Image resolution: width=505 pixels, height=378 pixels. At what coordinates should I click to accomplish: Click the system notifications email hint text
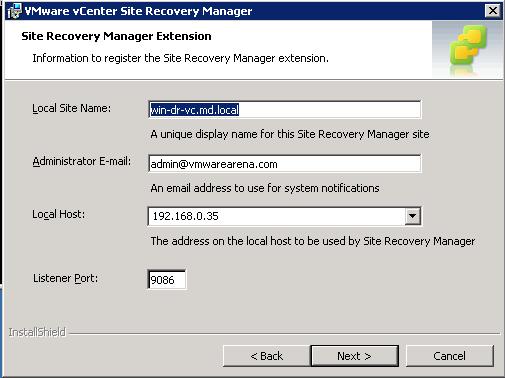265,188
